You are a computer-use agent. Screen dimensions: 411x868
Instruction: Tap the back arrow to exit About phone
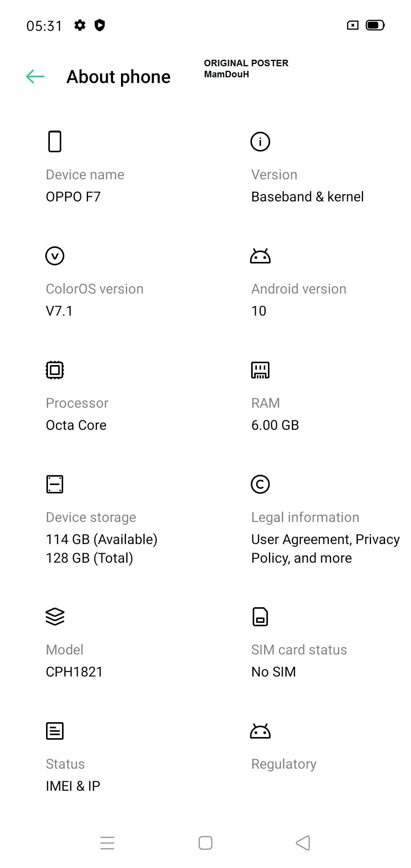[x=35, y=77]
